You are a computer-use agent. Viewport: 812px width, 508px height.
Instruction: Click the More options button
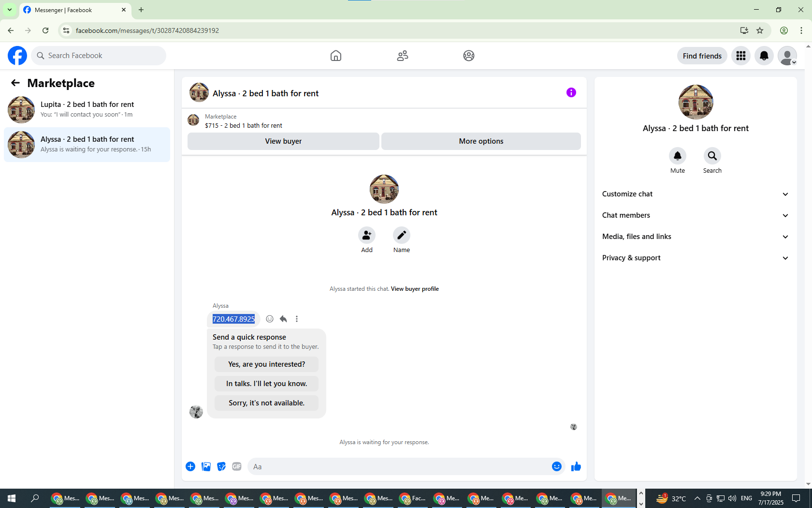(x=481, y=141)
